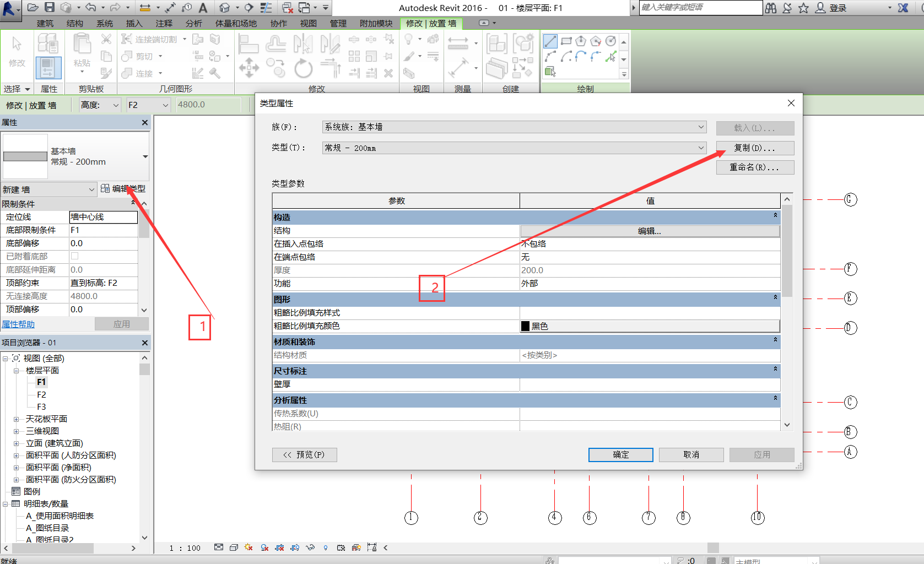924x564 pixels.
Task: Open the 建筑 ribbon tab
Action: pos(45,23)
